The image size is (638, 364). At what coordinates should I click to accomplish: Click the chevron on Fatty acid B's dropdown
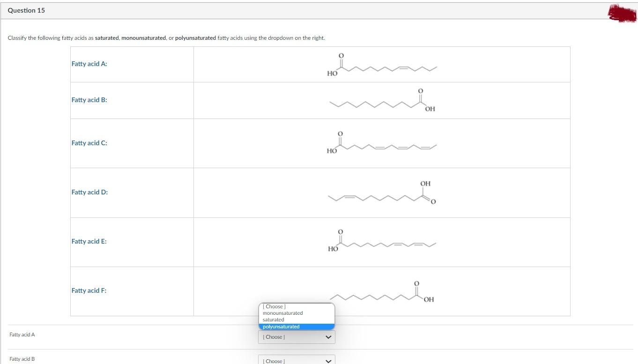pyautogui.click(x=328, y=361)
